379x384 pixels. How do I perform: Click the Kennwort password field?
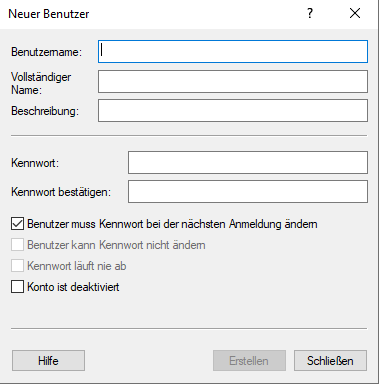(x=248, y=163)
